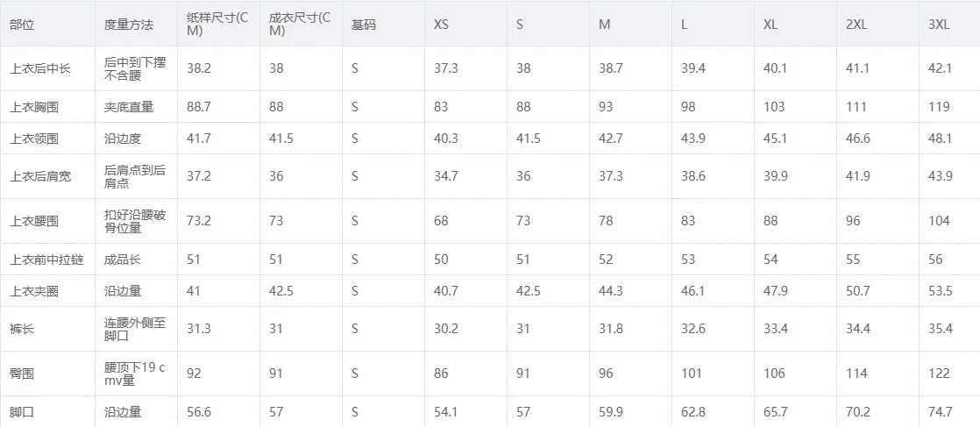Select the 上衣前中拉链 row label
This screenshot has width=980, height=427.
tap(46, 259)
